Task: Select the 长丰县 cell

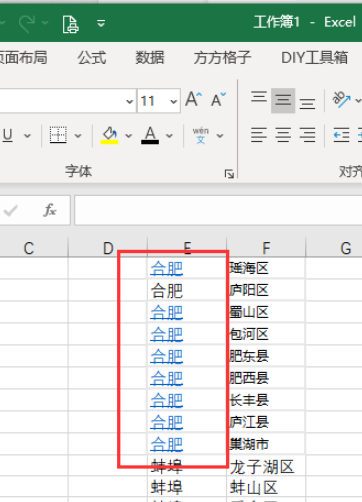Action: [x=266, y=400]
